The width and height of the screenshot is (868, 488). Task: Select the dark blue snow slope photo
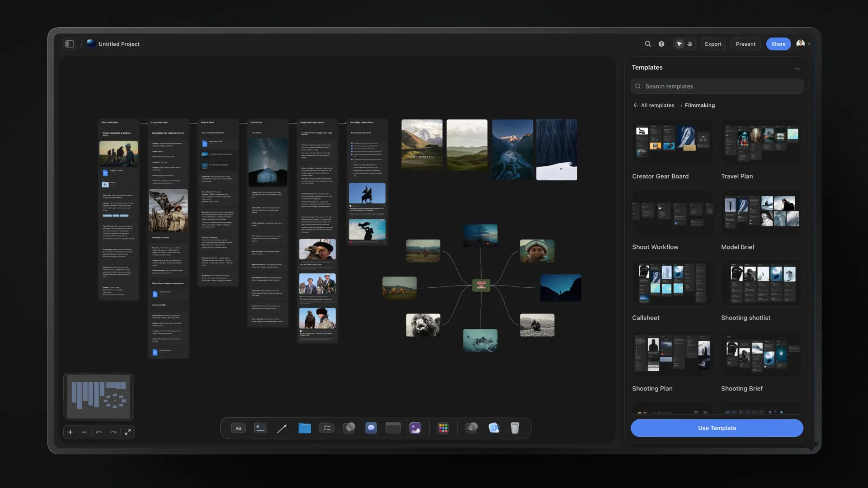pos(557,150)
